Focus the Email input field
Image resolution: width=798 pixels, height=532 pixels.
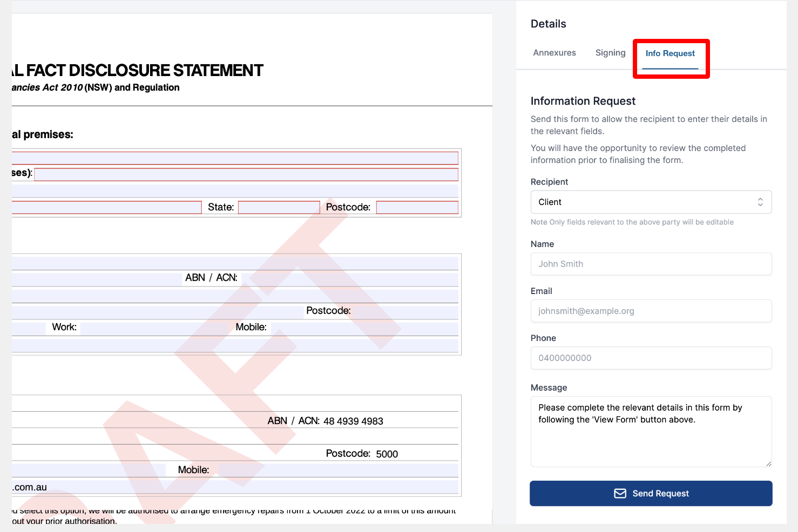tap(651, 311)
